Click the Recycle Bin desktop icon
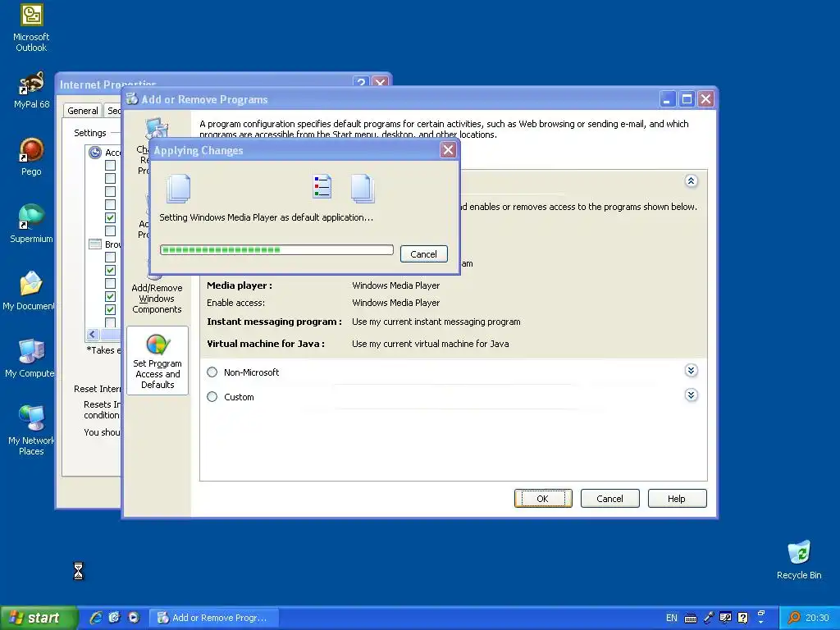840x630 pixels. pos(799,559)
